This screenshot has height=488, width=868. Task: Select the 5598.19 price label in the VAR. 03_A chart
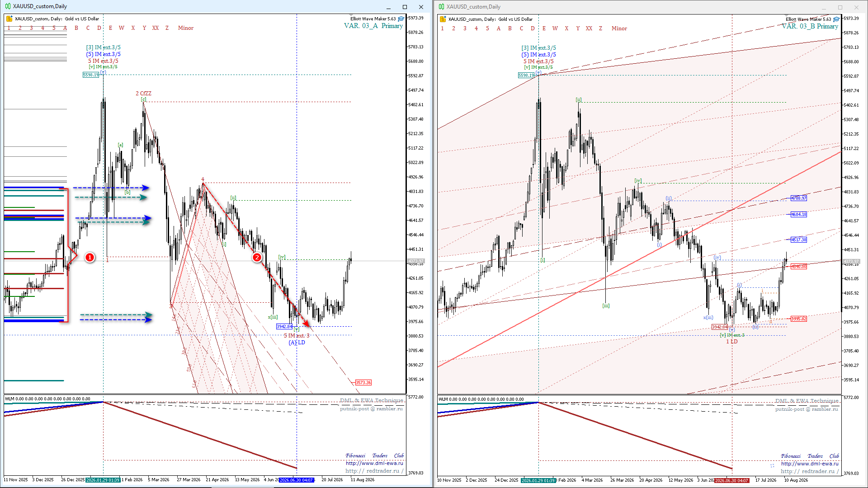tap(91, 75)
